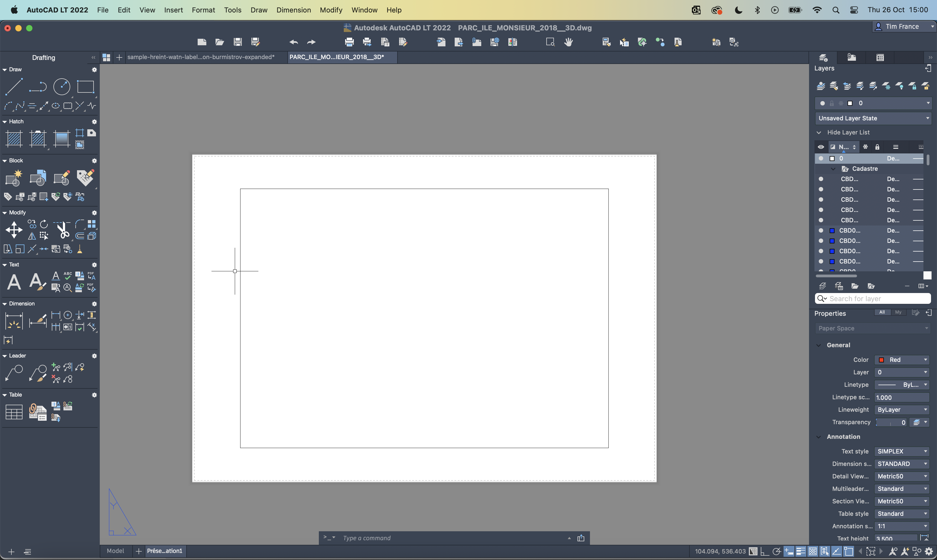Select the Rotate tool

coord(44,224)
